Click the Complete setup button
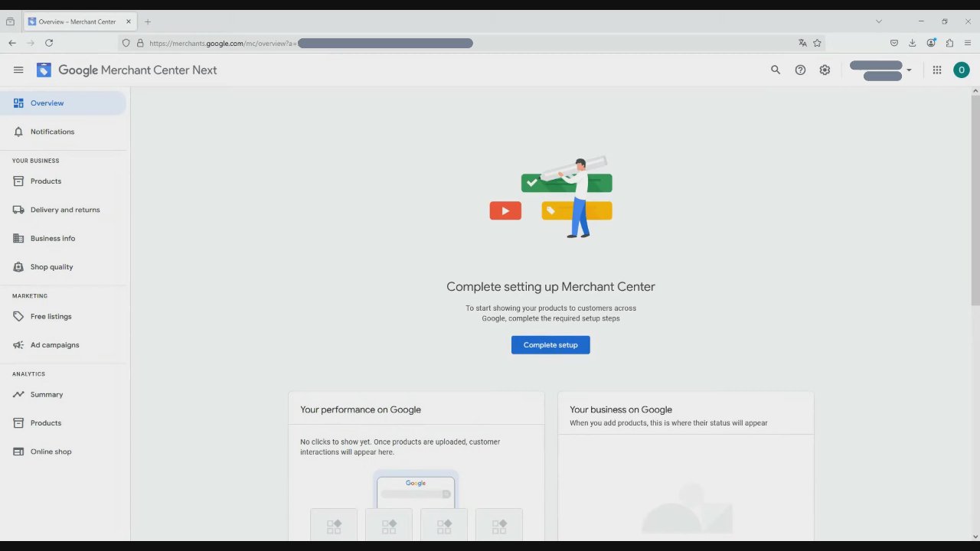Viewport: 980px width, 551px height. point(550,345)
